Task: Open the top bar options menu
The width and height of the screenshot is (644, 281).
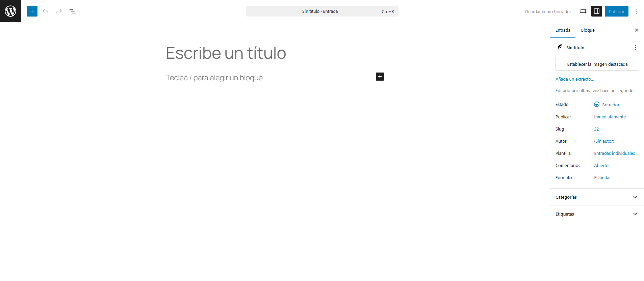Action: click(x=636, y=11)
